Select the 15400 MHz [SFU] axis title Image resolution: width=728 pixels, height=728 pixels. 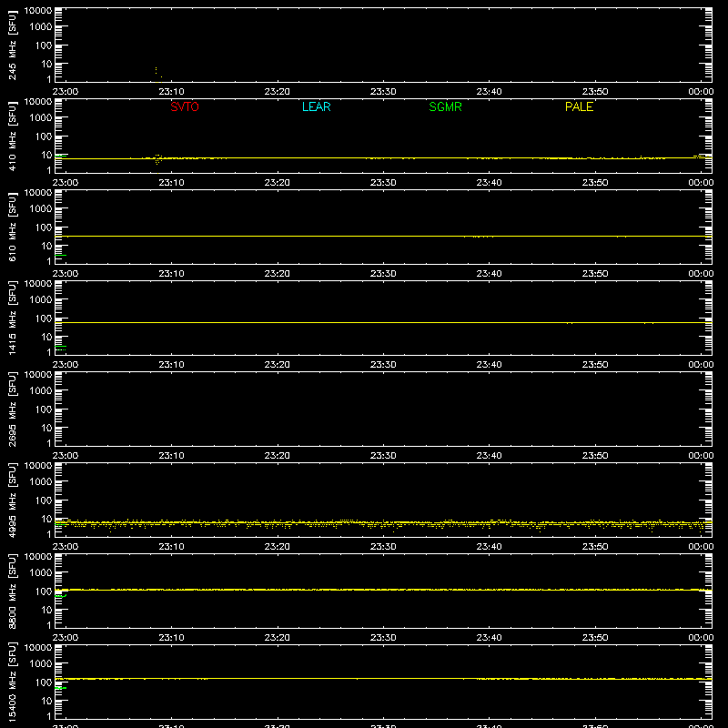tap(12, 682)
